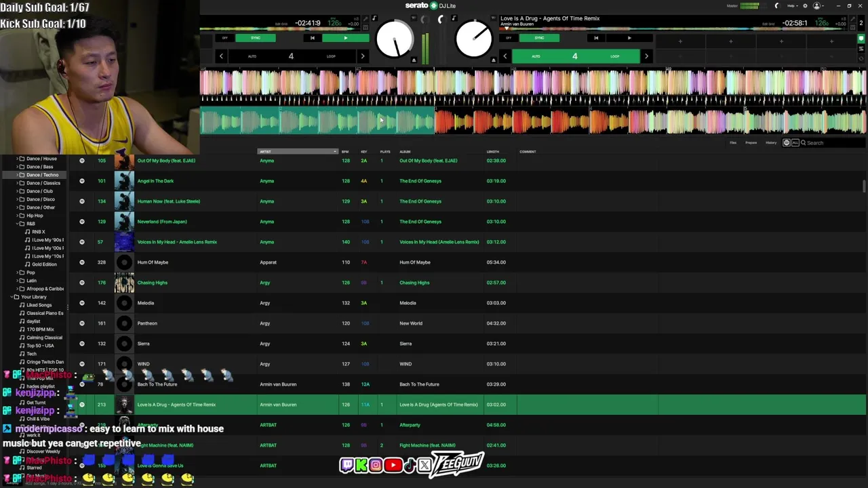The height and width of the screenshot is (488, 868).
Task: Add first cue point on right deck
Action: (x=680, y=41)
